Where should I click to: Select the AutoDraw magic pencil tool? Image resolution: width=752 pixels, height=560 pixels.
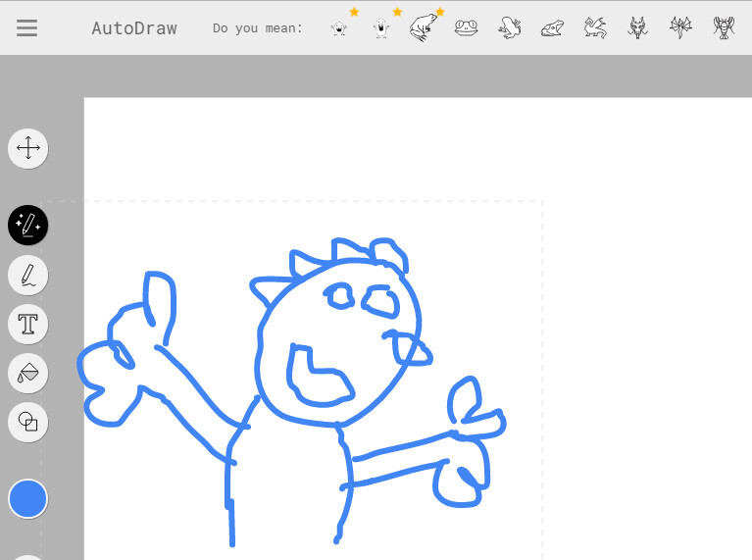[27, 225]
